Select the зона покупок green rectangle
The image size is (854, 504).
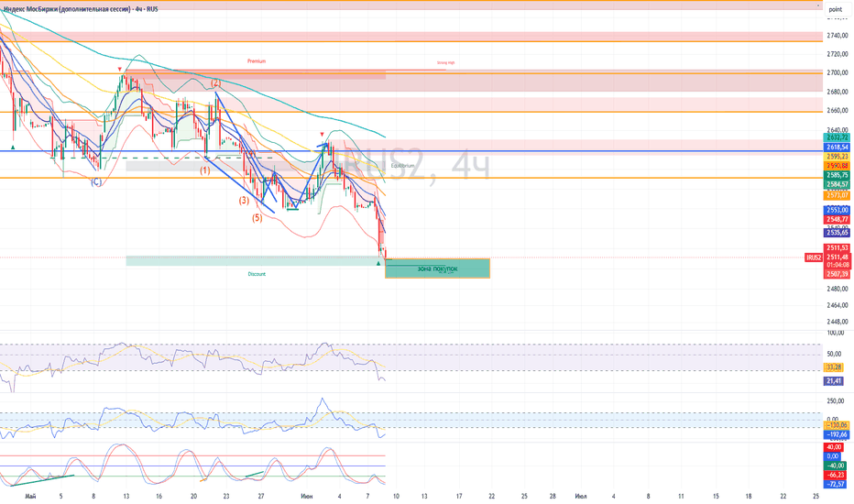437,268
